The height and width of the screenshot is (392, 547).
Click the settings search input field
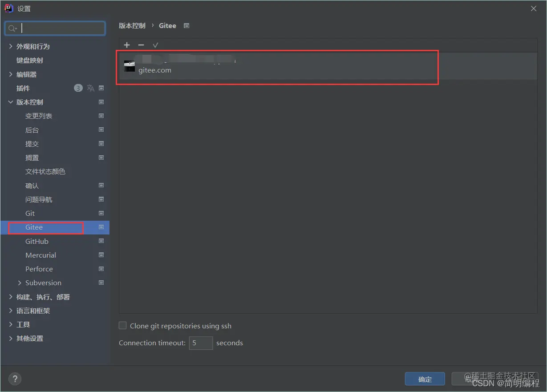[55, 28]
